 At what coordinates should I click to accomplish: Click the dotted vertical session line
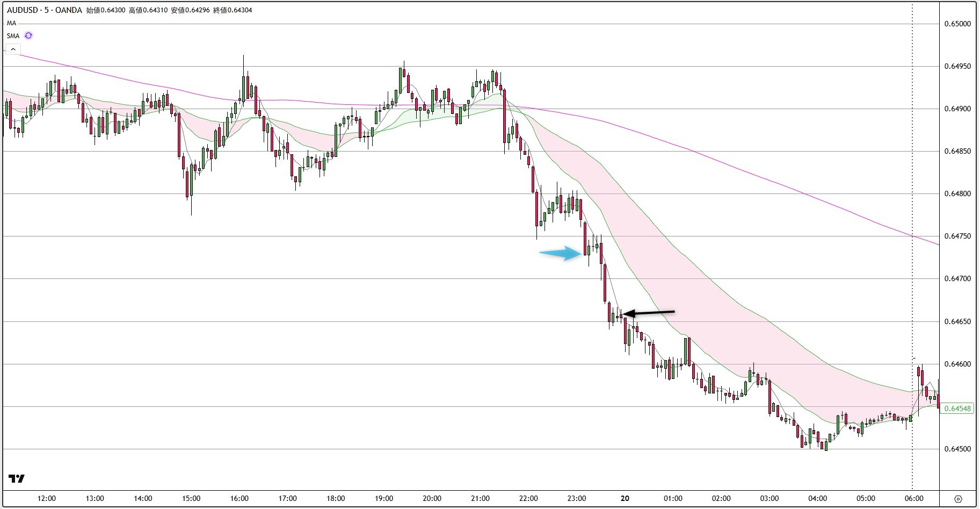coord(912,161)
